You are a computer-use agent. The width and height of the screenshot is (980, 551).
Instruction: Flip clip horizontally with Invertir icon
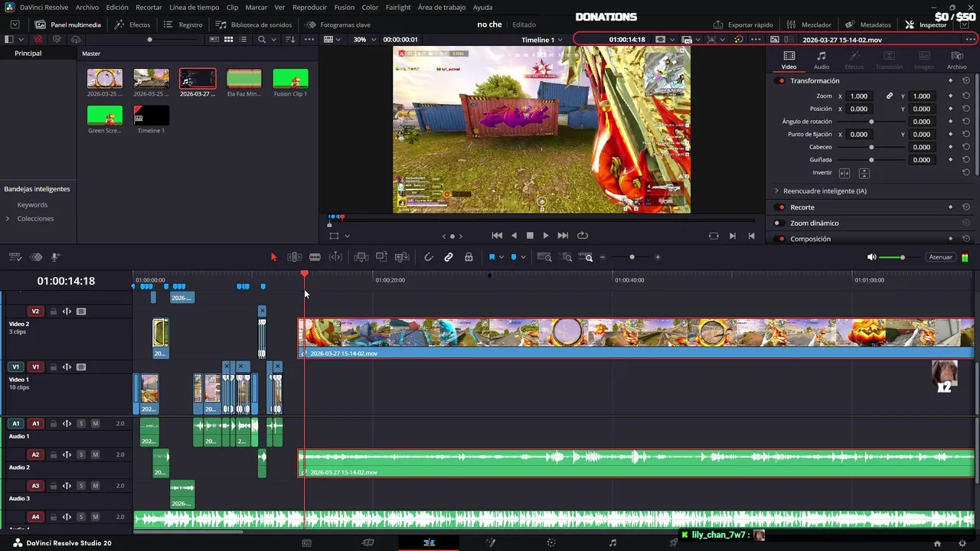[844, 174]
